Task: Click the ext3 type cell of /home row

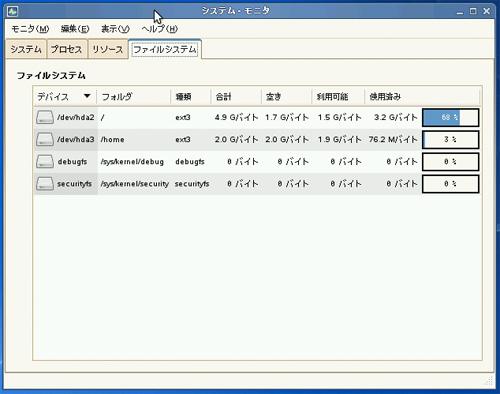Action: tap(183, 139)
